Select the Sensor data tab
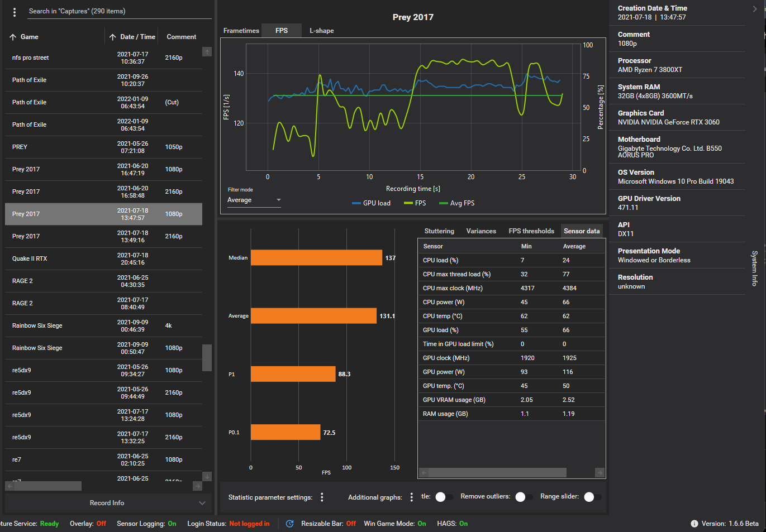 tap(582, 231)
